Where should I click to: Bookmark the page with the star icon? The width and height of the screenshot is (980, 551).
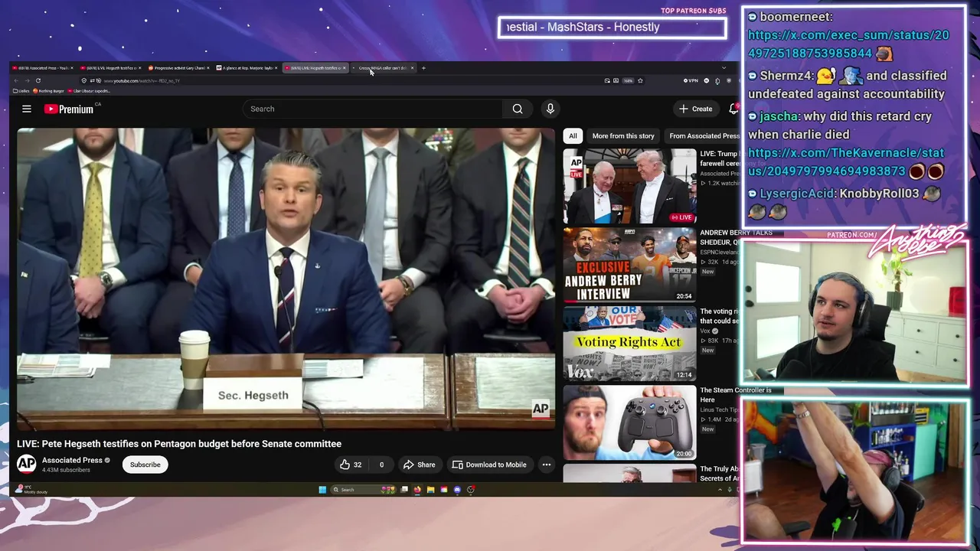[x=640, y=80]
